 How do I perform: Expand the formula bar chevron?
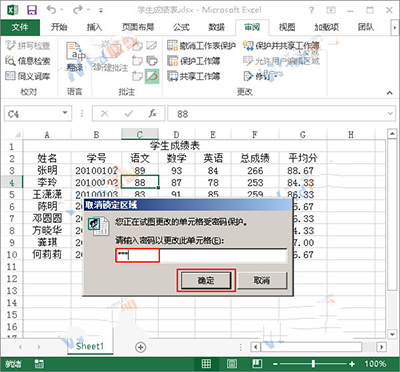click(x=390, y=114)
